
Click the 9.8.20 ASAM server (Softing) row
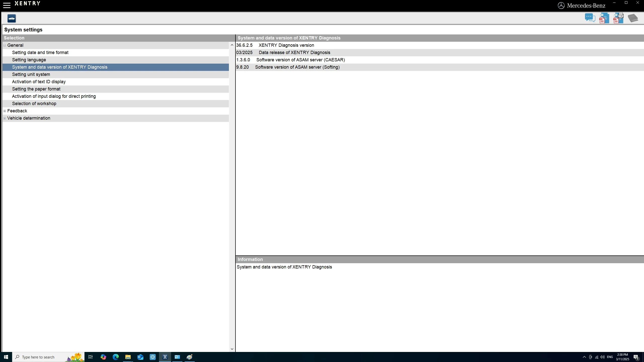(x=440, y=67)
